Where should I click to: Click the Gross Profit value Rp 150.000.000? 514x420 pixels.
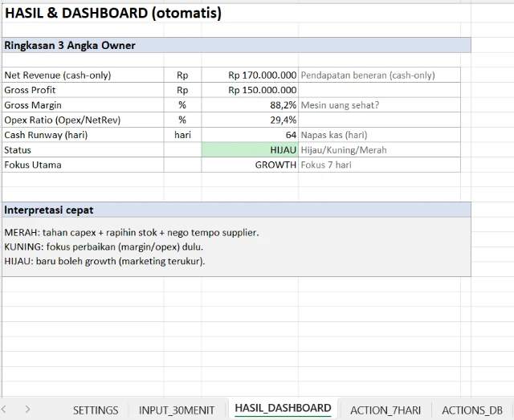250,90
